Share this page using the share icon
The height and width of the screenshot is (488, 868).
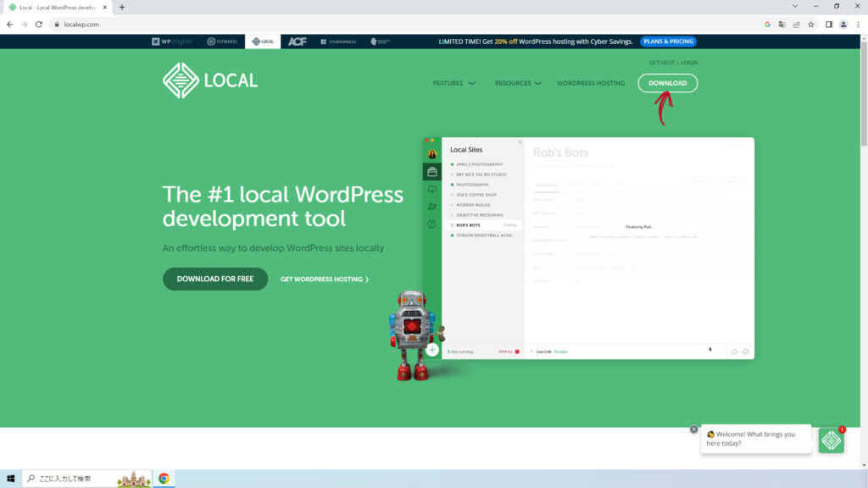(797, 25)
